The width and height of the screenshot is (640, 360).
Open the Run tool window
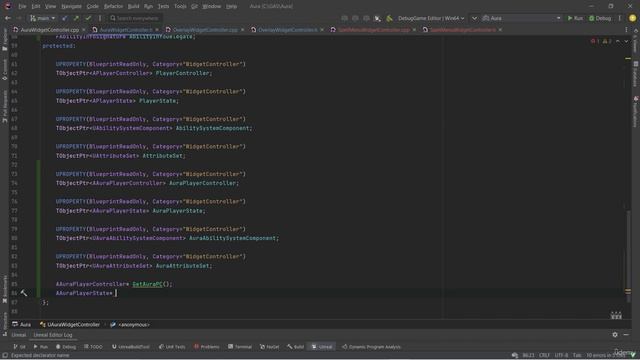point(40,347)
